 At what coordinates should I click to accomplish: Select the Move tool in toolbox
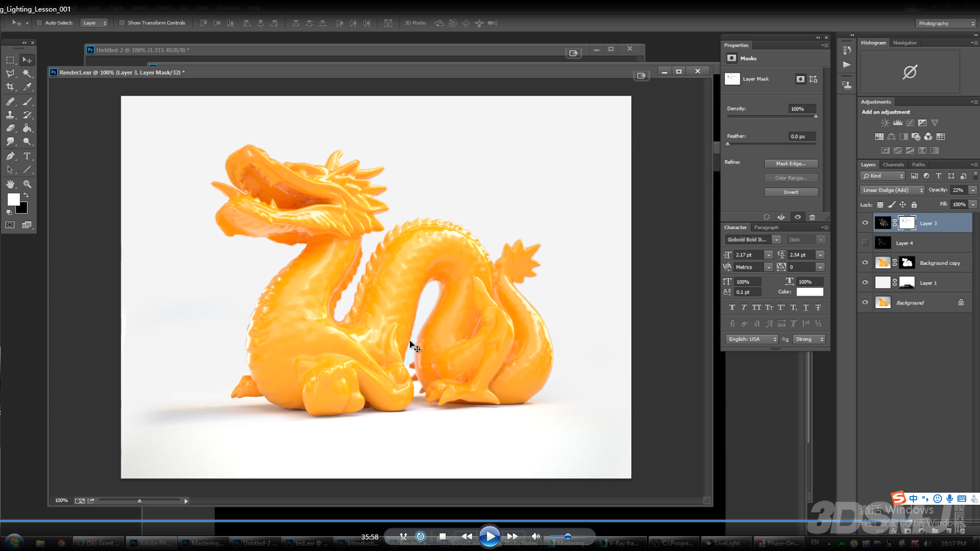27,60
